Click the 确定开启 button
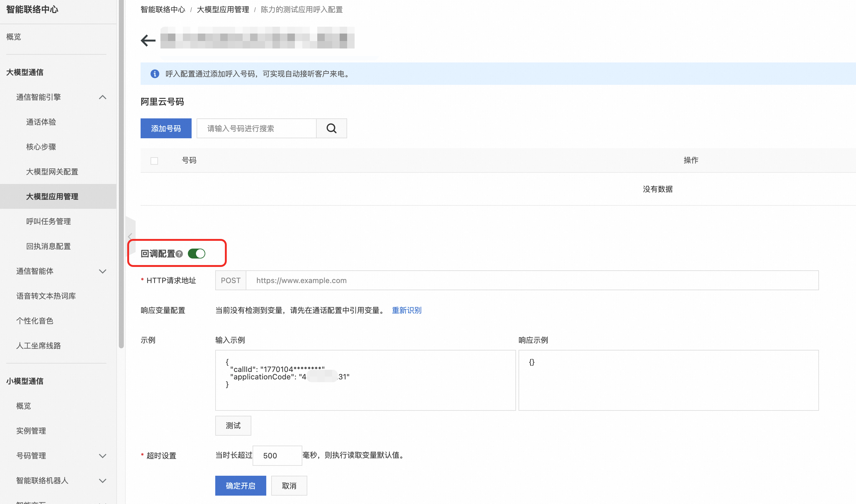856x504 pixels. [240, 486]
